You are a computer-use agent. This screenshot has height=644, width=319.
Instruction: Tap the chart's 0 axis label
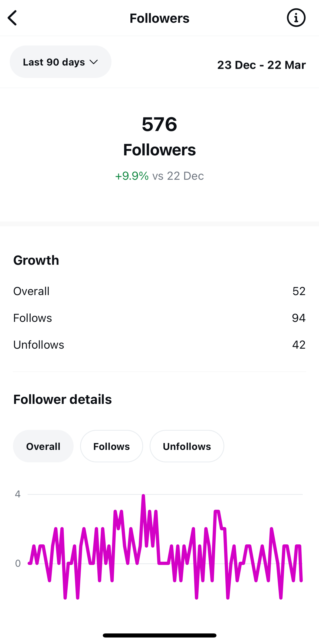pos(18,564)
